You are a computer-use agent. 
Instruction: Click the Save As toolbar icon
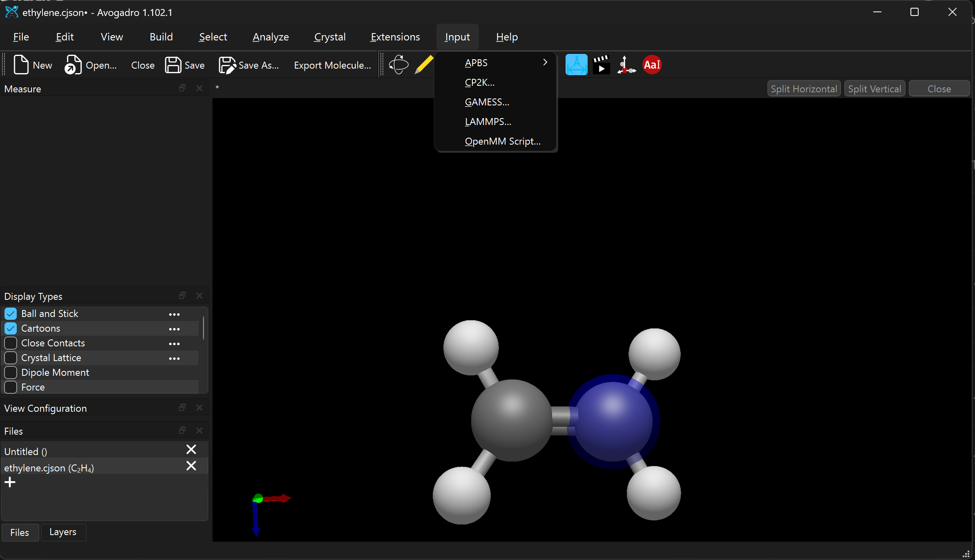227,65
